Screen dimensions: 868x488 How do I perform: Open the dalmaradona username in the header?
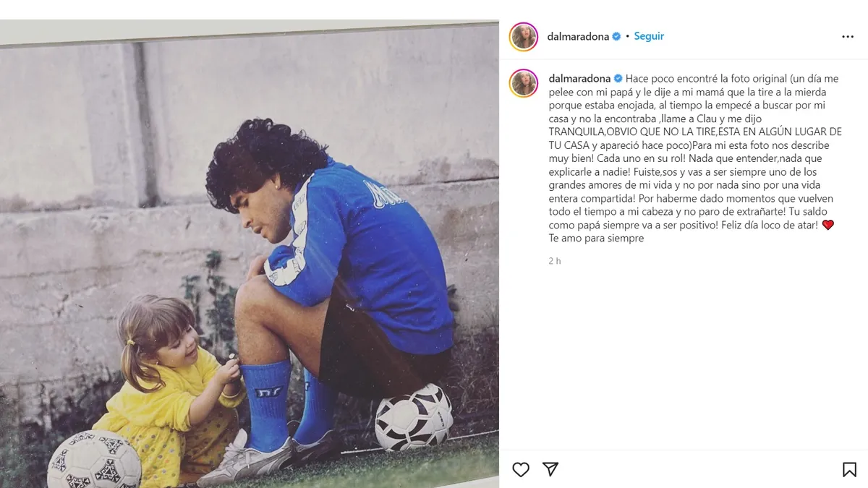579,36
